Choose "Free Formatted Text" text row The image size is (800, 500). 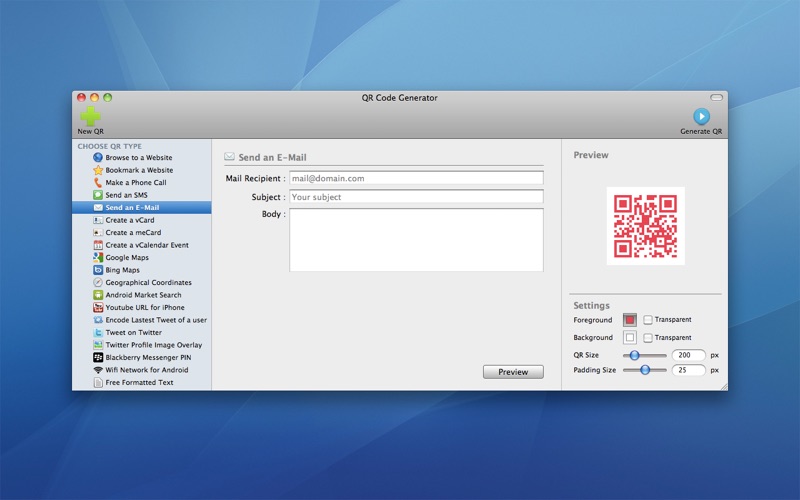[x=139, y=382]
